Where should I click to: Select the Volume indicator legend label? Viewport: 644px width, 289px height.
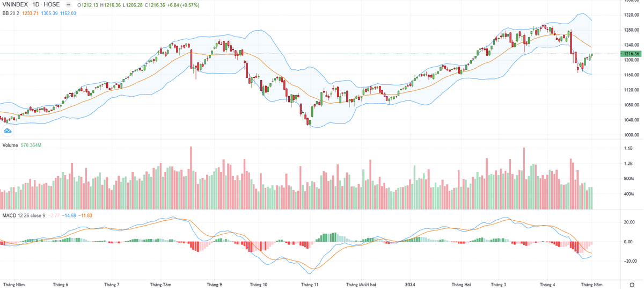pyautogui.click(x=10, y=146)
